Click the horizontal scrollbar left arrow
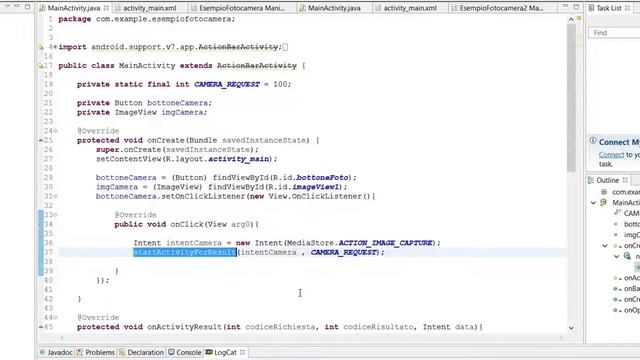 62,338
